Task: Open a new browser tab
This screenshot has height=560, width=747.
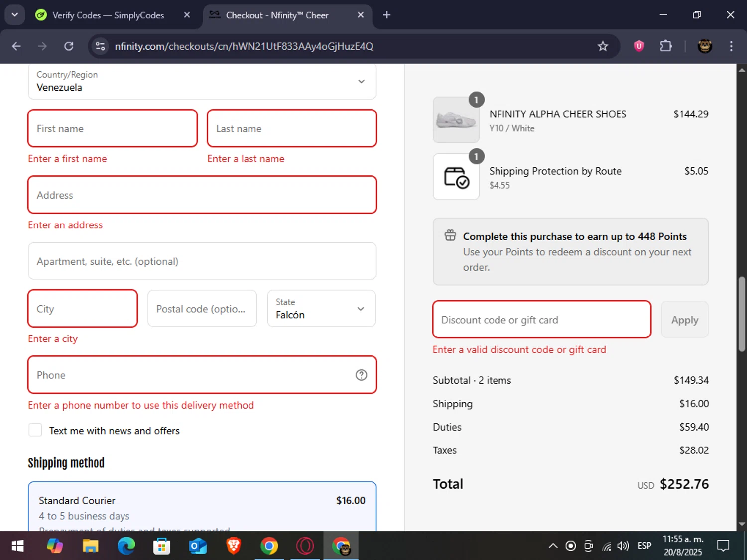Action: coord(387,15)
